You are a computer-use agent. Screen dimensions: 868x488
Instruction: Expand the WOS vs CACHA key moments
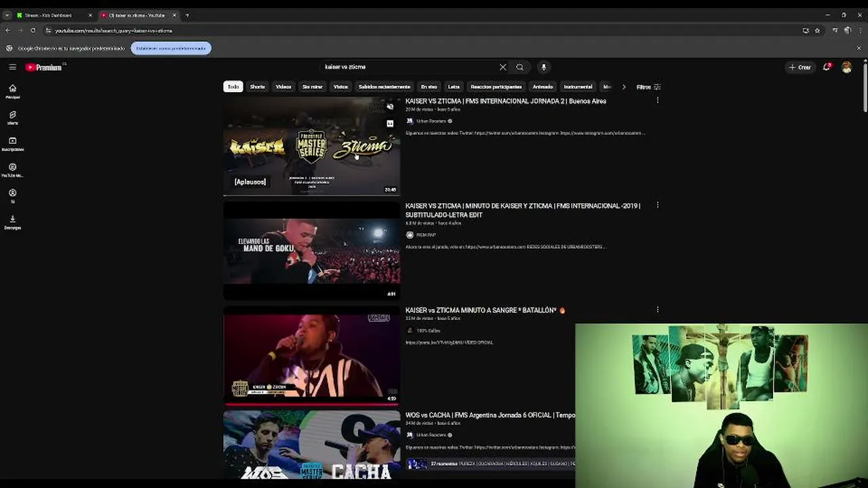(x=490, y=464)
